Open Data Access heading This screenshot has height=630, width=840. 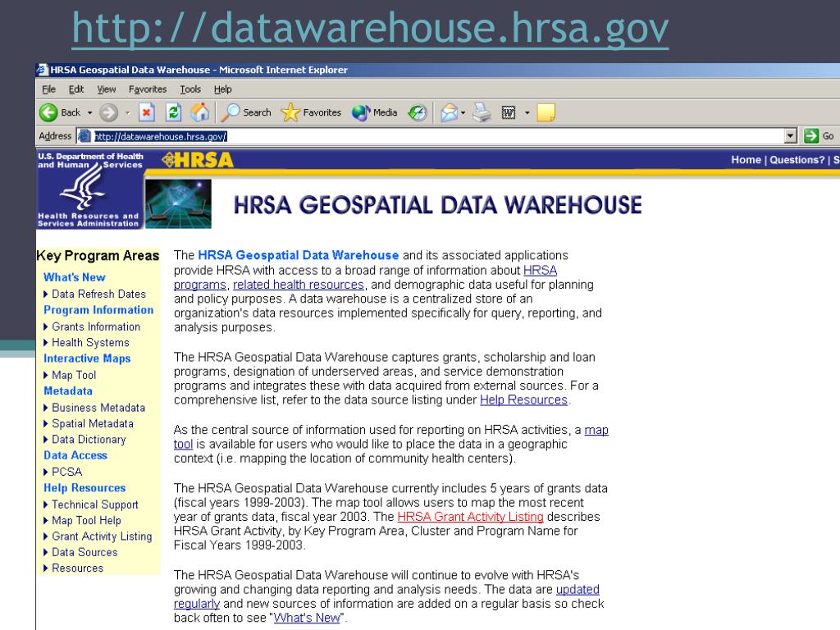75,456
